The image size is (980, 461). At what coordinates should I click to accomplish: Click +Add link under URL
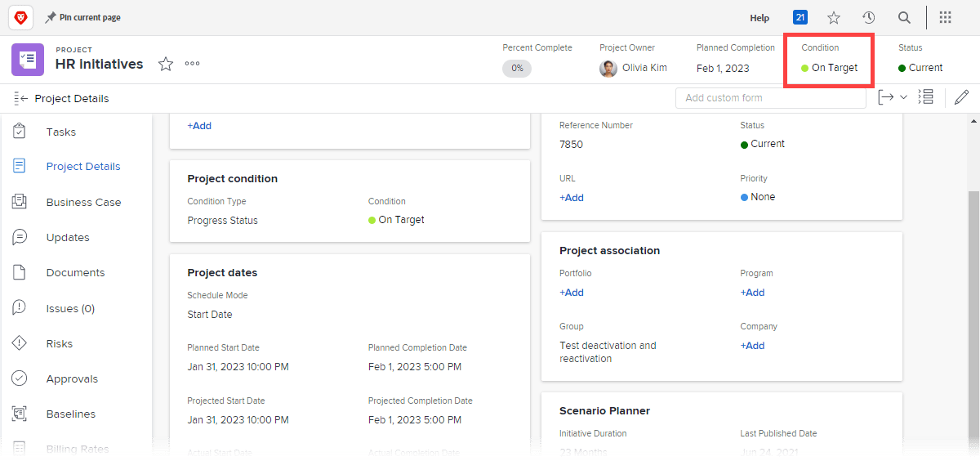(x=572, y=198)
